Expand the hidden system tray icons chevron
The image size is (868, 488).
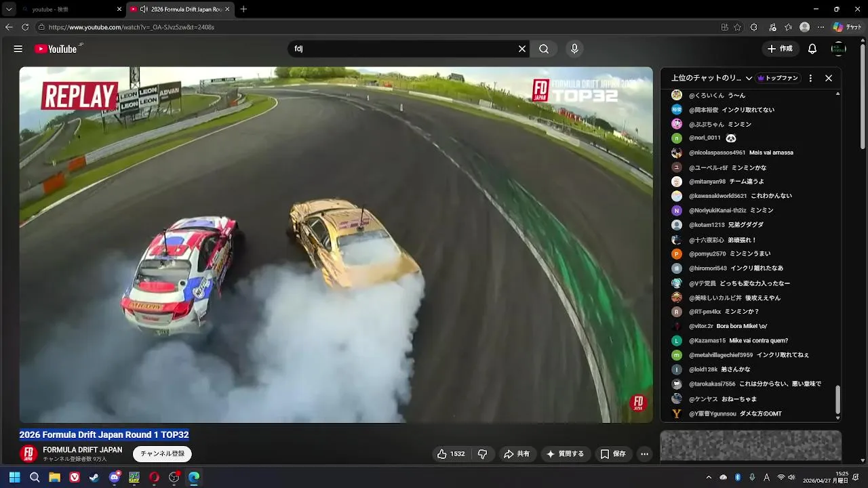709,477
